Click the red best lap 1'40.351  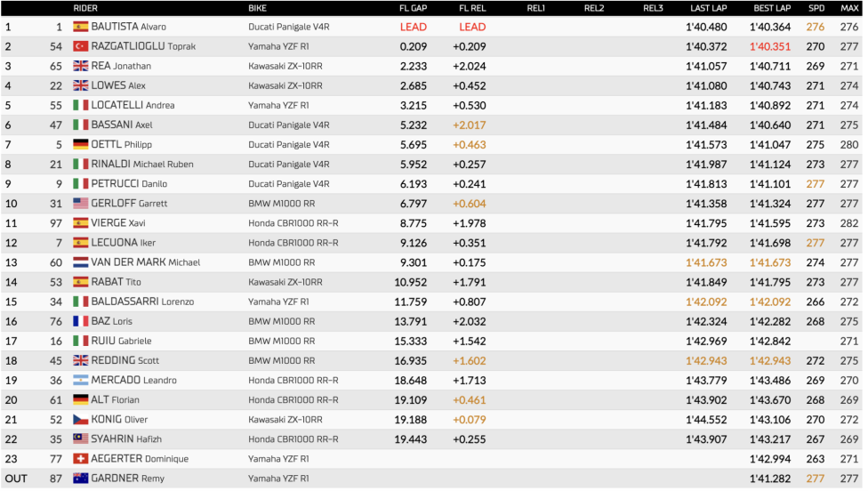click(770, 46)
